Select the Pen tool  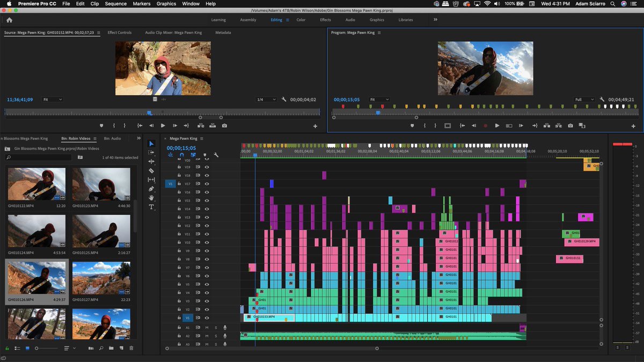151,189
